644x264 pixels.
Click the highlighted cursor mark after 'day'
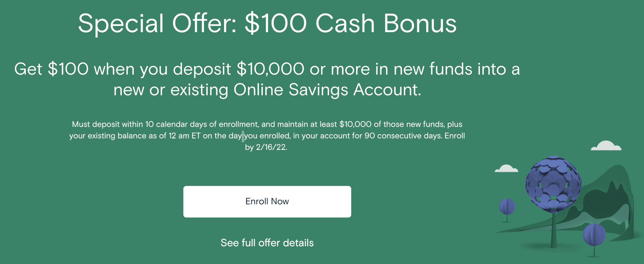pyautogui.click(x=243, y=136)
